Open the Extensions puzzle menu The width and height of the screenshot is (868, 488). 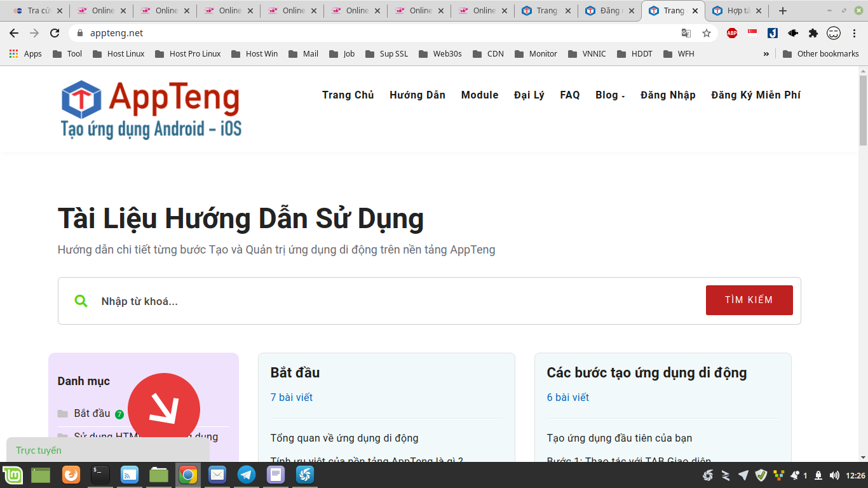click(813, 33)
